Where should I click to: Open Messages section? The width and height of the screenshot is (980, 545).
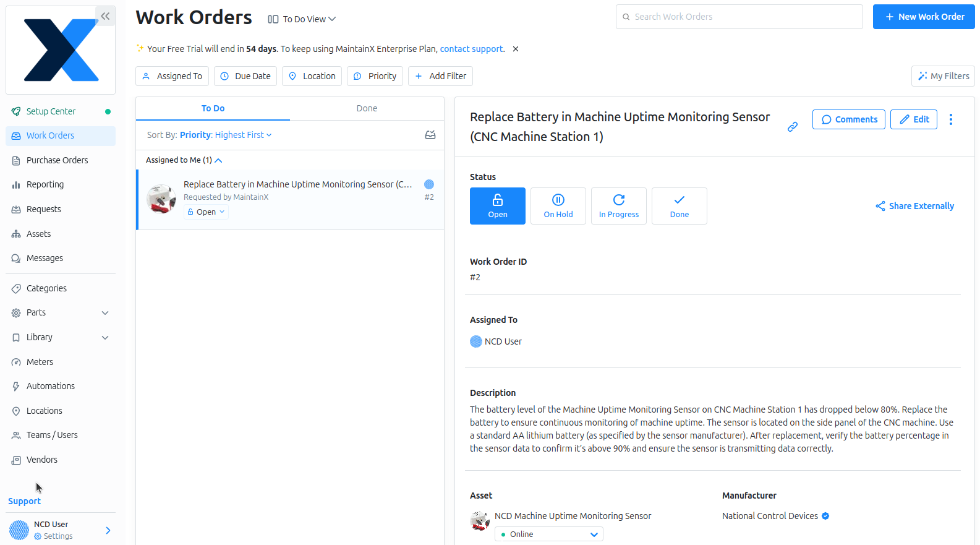[61, 258]
